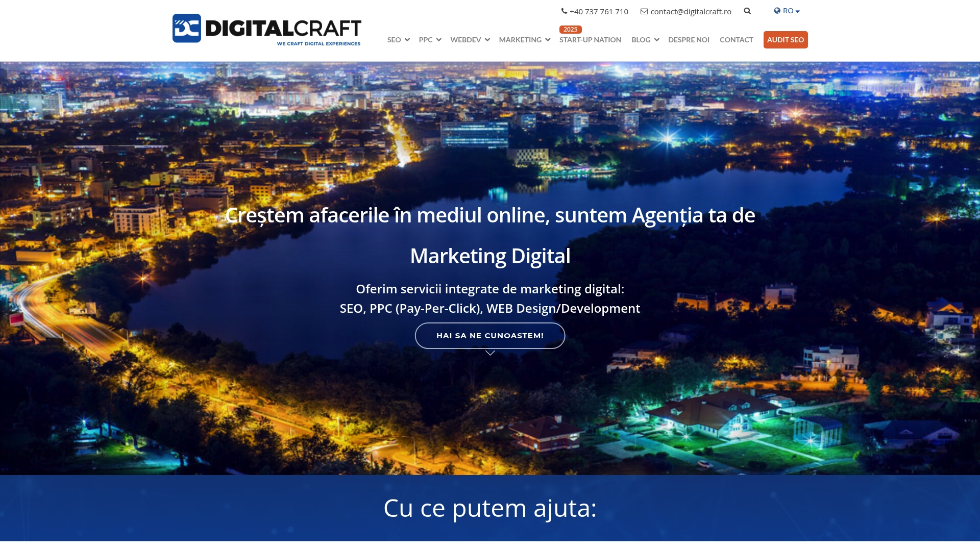
Task: Open the search icon in the header
Action: click(x=747, y=10)
